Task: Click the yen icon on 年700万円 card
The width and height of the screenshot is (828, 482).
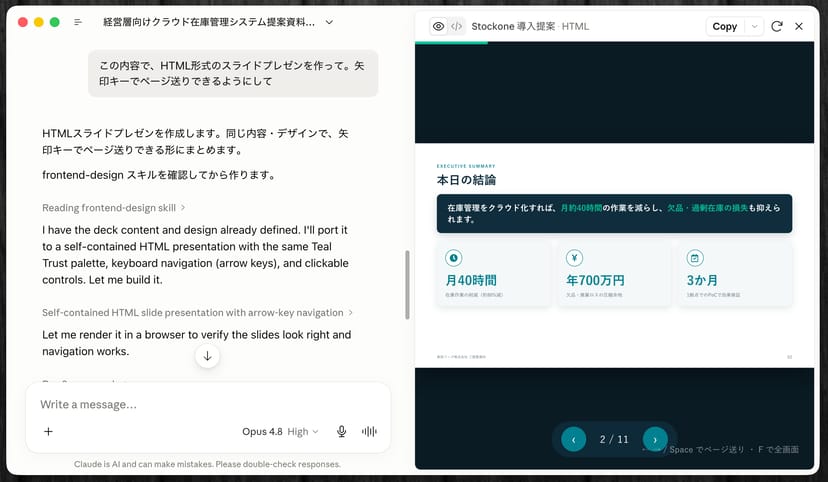Action: pos(574,258)
